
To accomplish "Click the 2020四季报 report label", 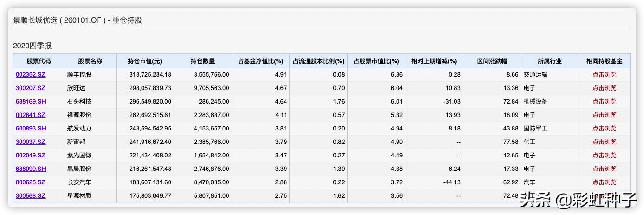I will tap(32, 46).
